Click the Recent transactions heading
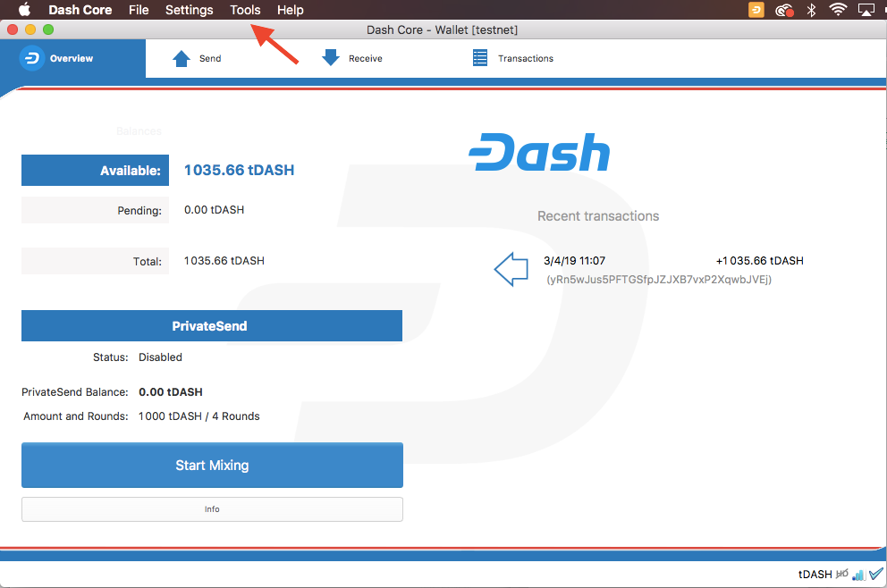Viewport: 887px width, 588px height. 598,216
